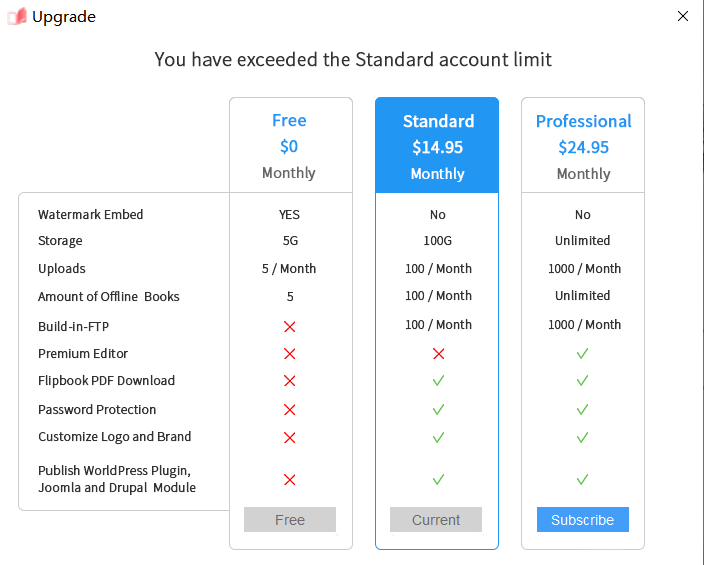This screenshot has width=704, height=565.
Task: Click green check for Standard Flipbook PDF Download
Action: [x=438, y=381]
